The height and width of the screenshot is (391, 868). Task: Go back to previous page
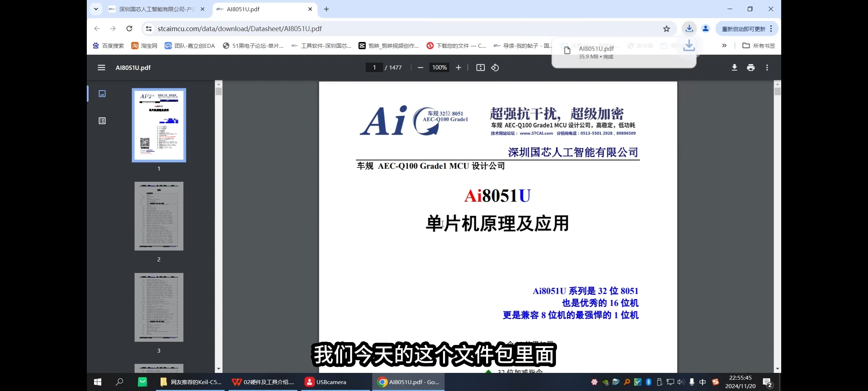pos(97,29)
